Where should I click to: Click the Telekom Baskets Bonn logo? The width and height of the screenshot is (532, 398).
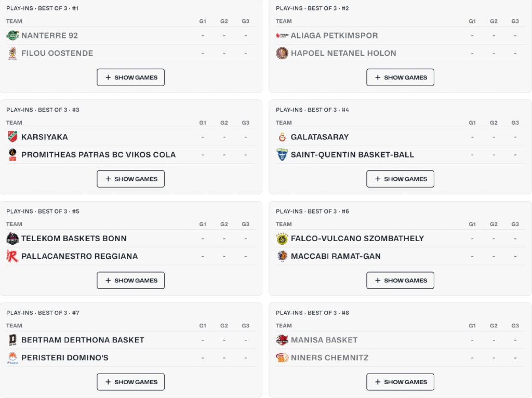[x=12, y=238]
